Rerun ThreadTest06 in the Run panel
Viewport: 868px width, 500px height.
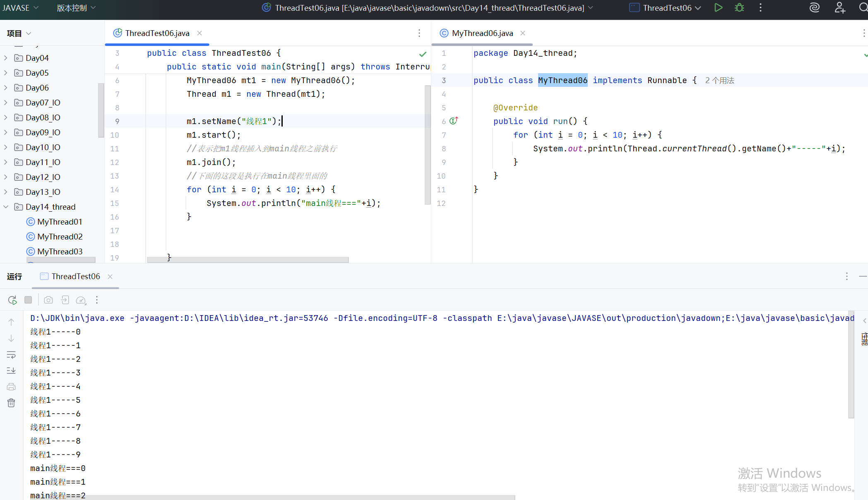click(12, 300)
